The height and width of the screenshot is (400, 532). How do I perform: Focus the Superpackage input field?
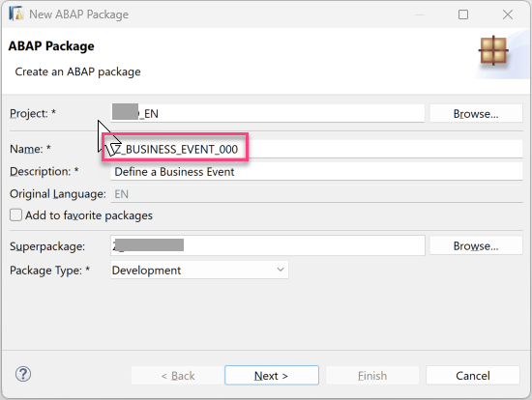click(x=267, y=245)
